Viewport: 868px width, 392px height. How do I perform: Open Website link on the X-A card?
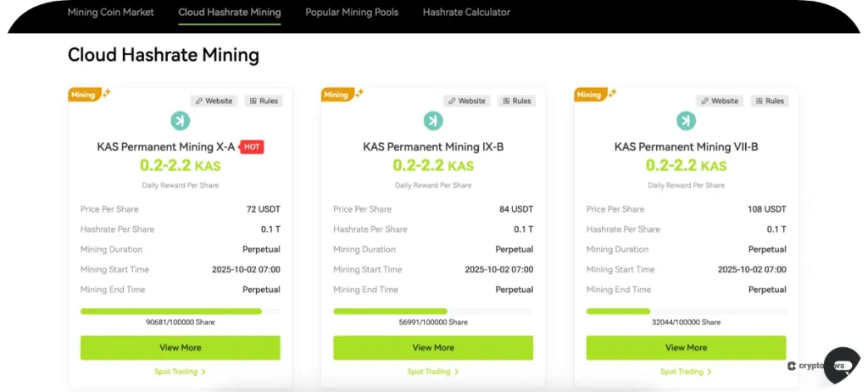click(214, 101)
